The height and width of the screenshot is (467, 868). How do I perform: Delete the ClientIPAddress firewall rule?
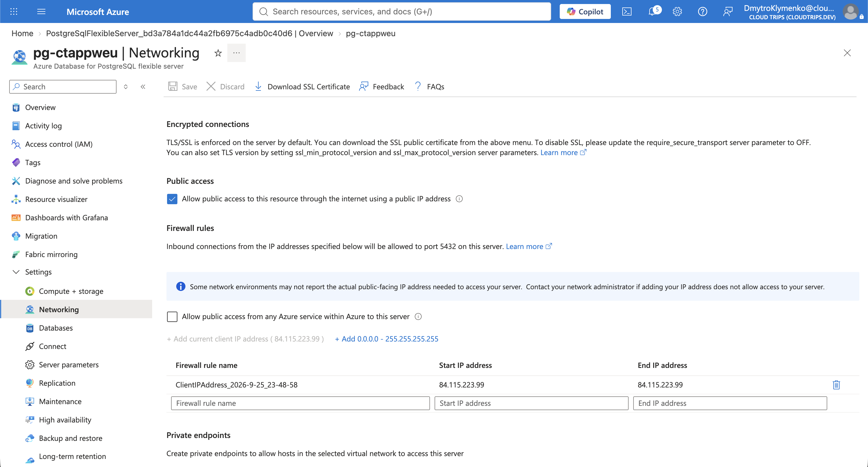click(836, 385)
